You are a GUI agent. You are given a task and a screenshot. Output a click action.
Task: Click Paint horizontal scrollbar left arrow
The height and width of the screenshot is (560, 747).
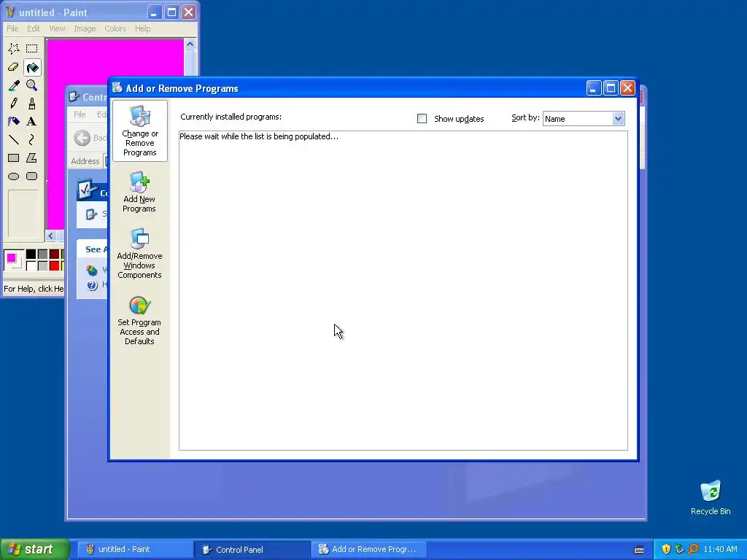click(x=51, y=236)
